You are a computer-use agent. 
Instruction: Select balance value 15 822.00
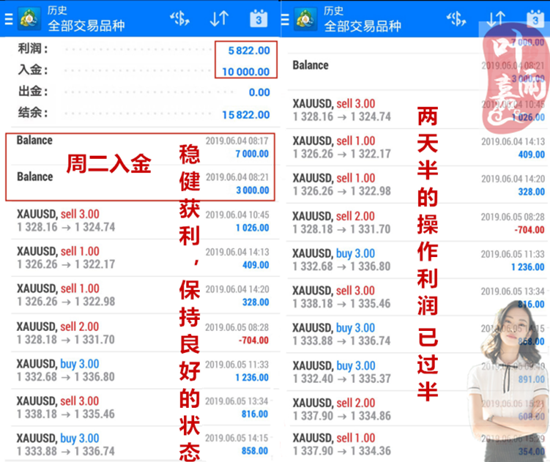click(x=246, y=115)
